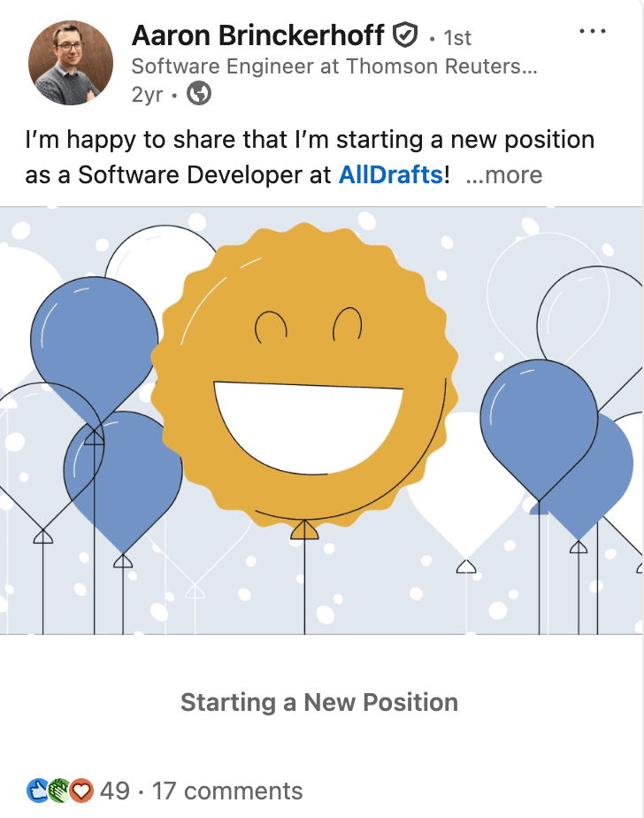Open the three-dot post options menu

pyautogui.click(x=592, y=31)
